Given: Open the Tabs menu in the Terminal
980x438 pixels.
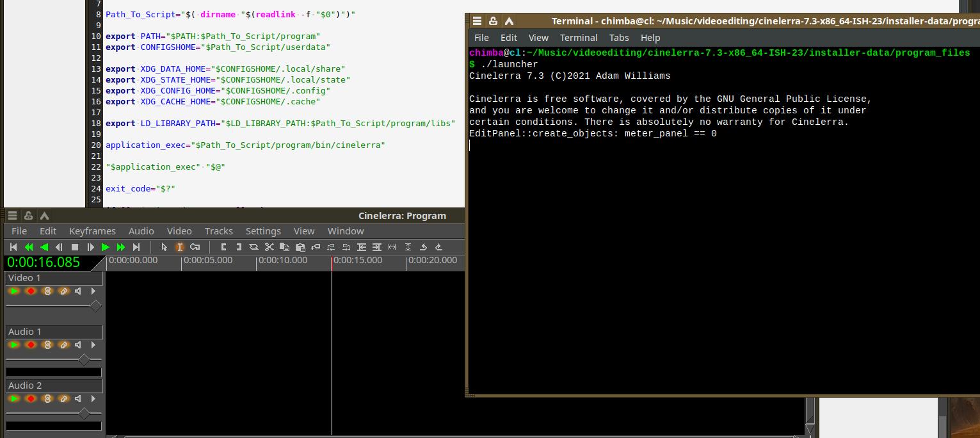Looking at the screenshot, I should pyautogui.click(x=618, y=38).
